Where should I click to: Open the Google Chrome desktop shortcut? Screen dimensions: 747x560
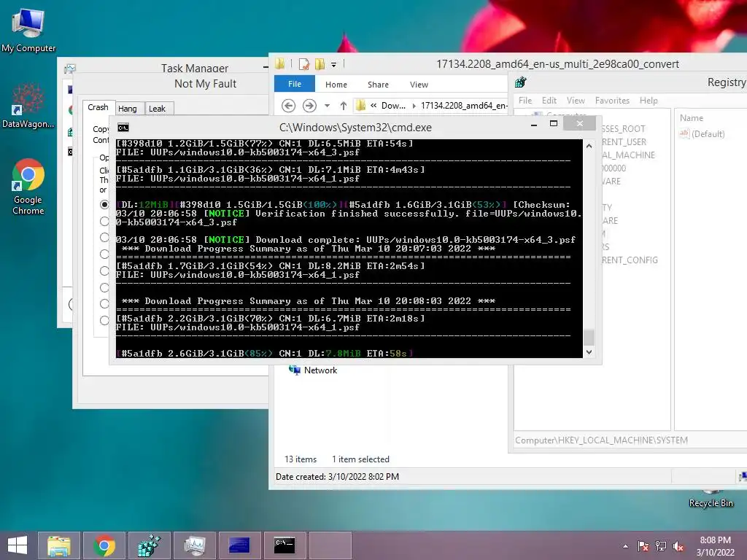(x=28, y=187)
